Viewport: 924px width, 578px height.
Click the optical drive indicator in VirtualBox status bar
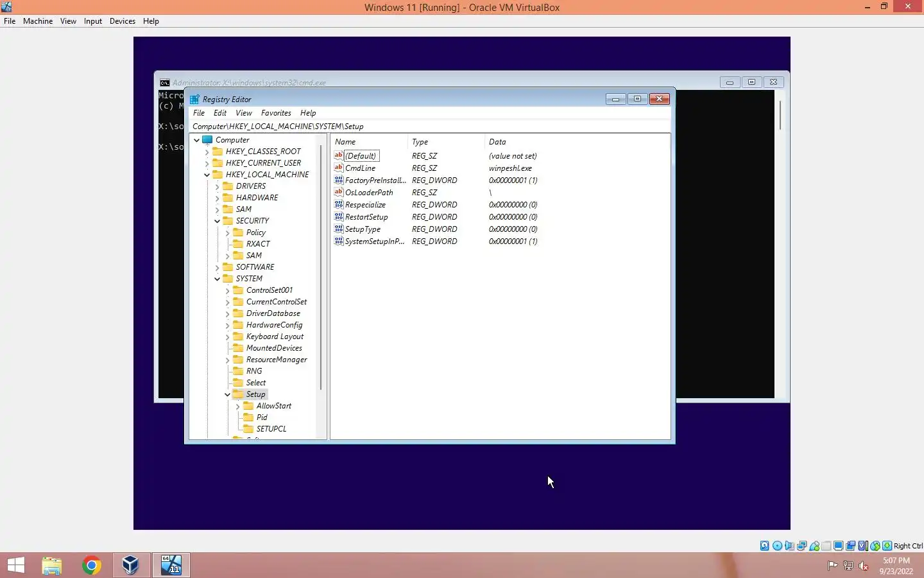pos(778,546)
